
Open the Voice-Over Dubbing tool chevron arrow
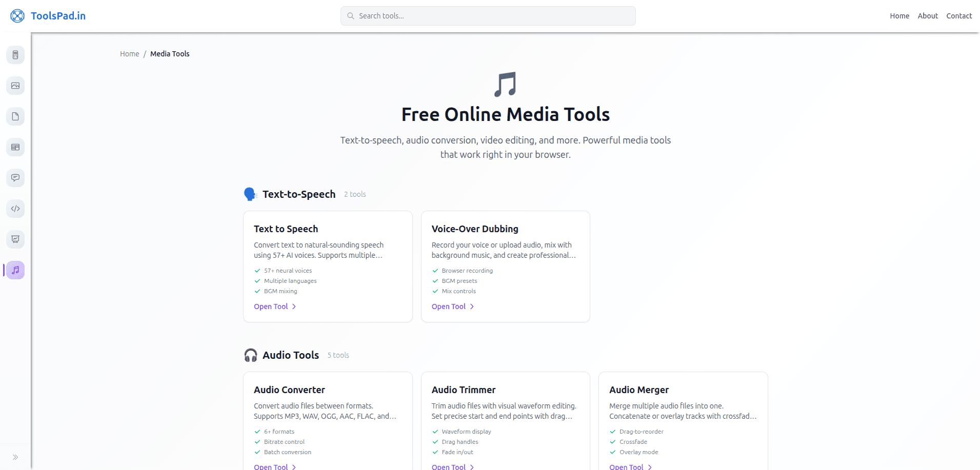click(x=472, y=306)
